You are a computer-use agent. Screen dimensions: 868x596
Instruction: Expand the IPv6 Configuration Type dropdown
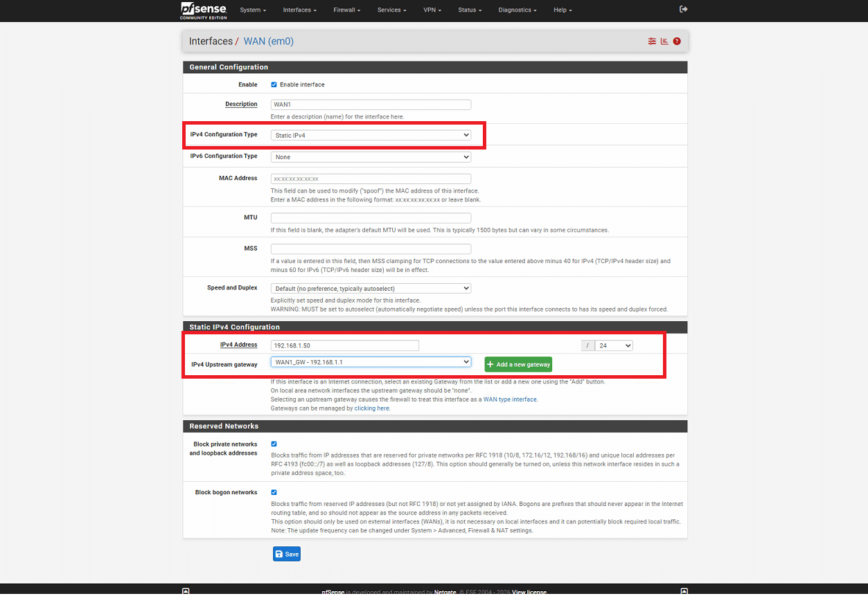(371, 157)
